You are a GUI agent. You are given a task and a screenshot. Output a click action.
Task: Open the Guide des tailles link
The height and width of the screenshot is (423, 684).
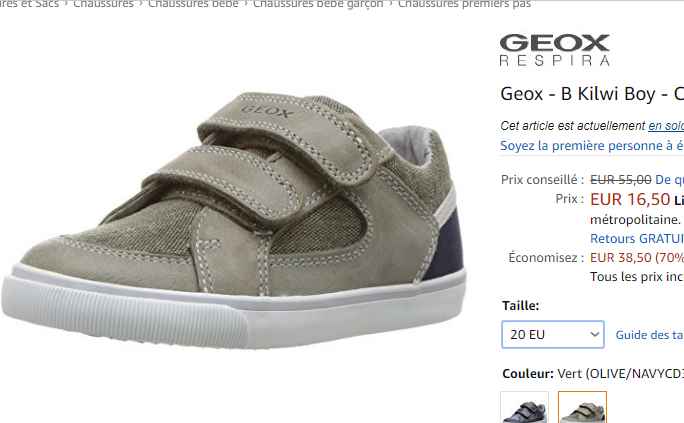tap(650, 335)
